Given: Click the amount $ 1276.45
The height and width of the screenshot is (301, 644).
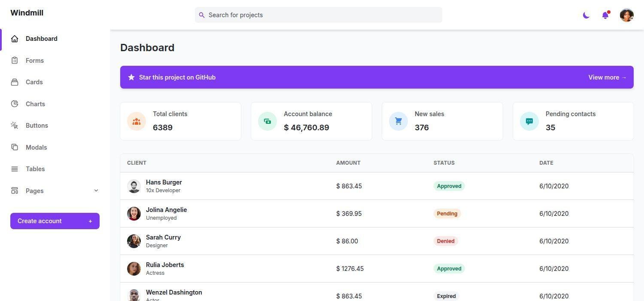Looking at the screenshot, I should [350, 269].
